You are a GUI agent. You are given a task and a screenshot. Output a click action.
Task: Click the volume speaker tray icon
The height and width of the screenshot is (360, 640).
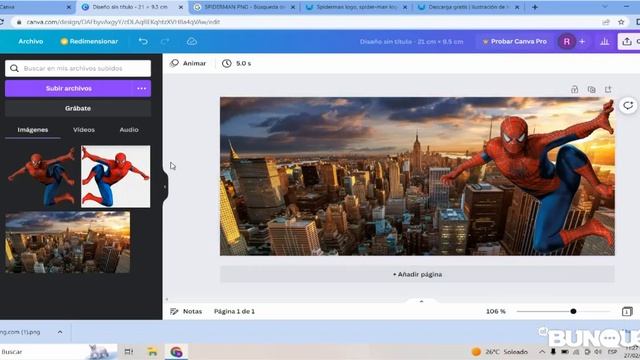[598, 351]
